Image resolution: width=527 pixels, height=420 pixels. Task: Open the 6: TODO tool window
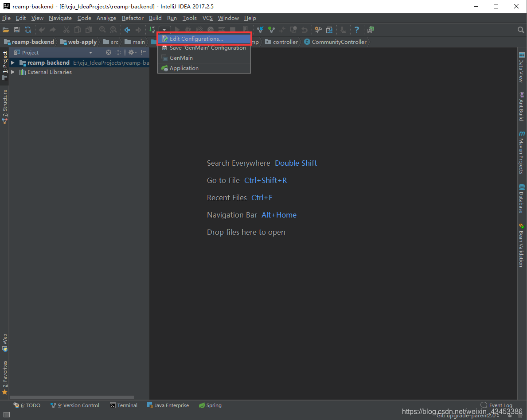[27, 405]
